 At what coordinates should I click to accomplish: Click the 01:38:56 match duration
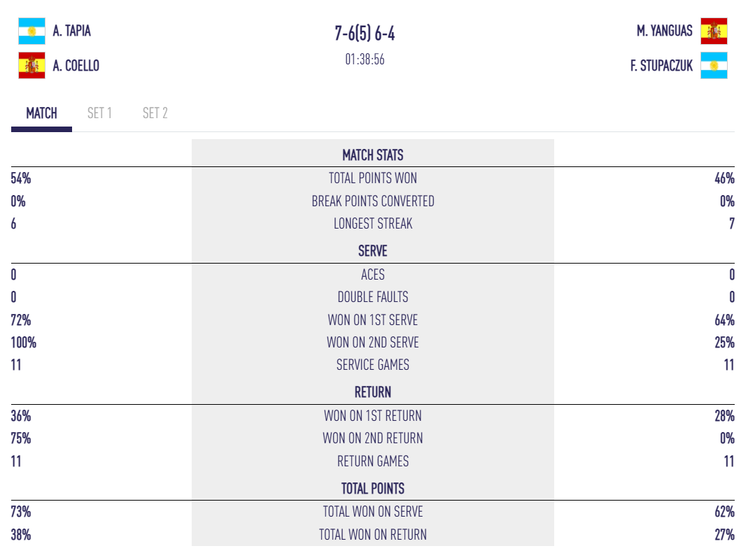(365, 59)
